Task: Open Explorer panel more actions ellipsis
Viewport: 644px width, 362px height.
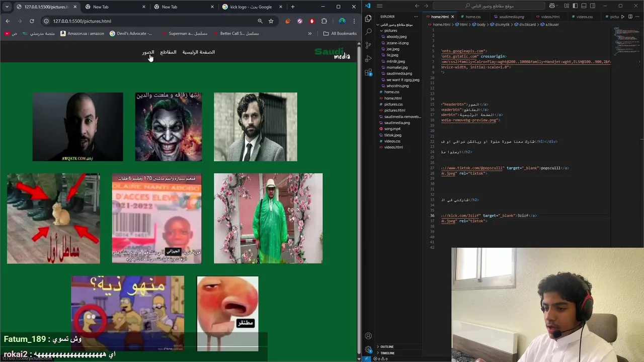Action: tap(416, 17)
